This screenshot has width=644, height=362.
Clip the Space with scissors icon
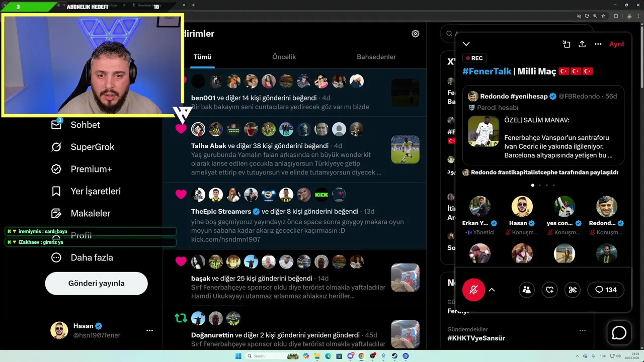573,290
